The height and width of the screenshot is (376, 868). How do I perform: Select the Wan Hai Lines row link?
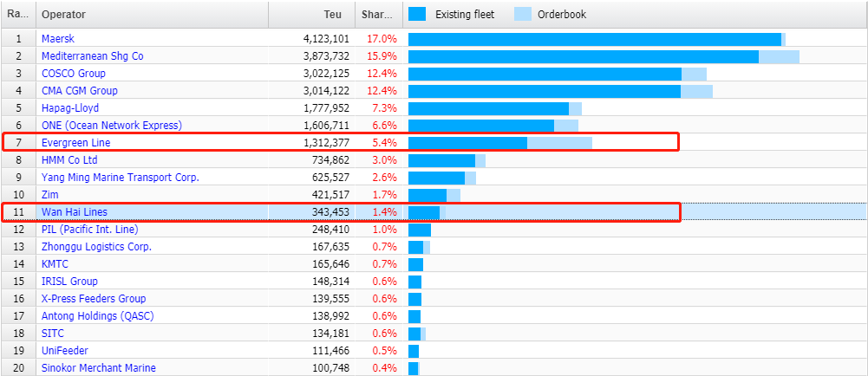pos(74,212)
